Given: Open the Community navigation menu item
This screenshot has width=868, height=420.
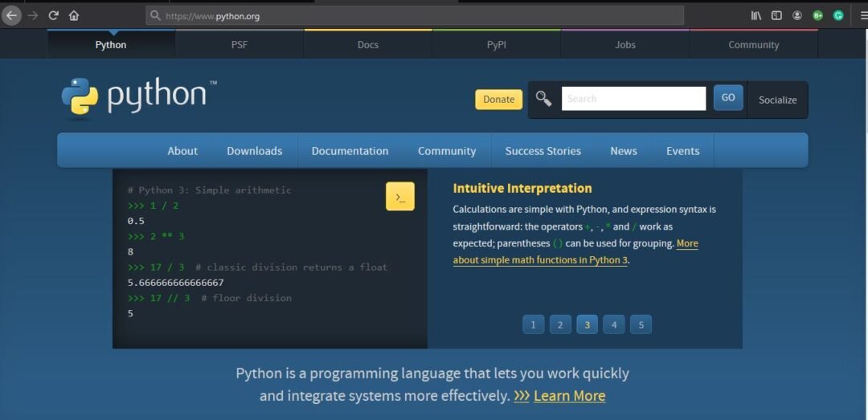Looking at the screenshot, I should pyautogui.click(x=447, y=151).
